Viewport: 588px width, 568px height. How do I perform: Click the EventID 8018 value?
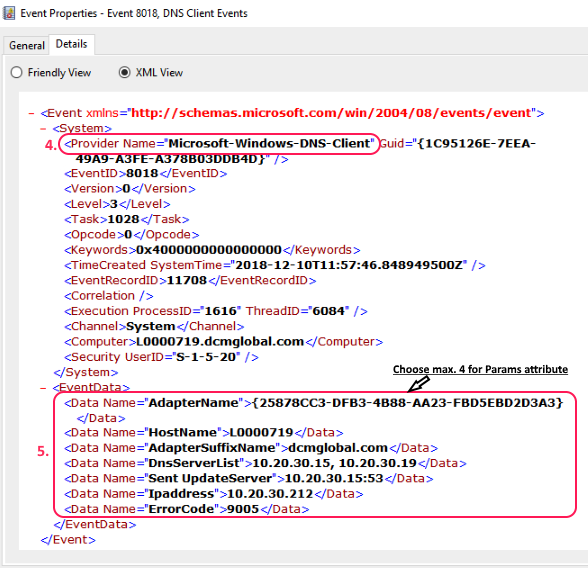point(142,173)
